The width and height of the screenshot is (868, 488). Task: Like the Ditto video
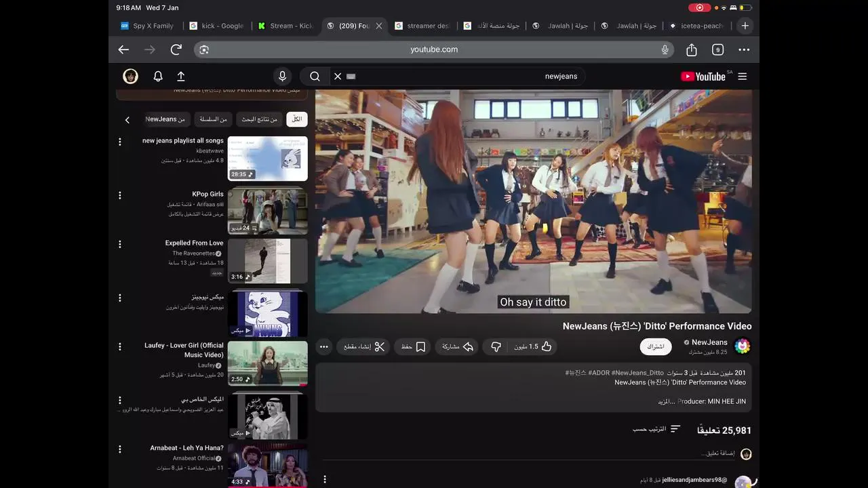(533, 346)
